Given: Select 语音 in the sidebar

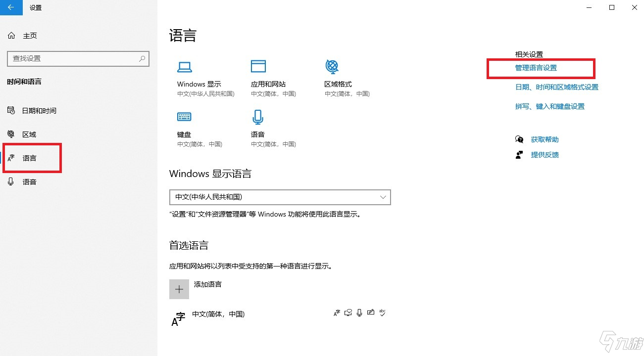Looking at the screenshot, I should (x=30, y=182).
